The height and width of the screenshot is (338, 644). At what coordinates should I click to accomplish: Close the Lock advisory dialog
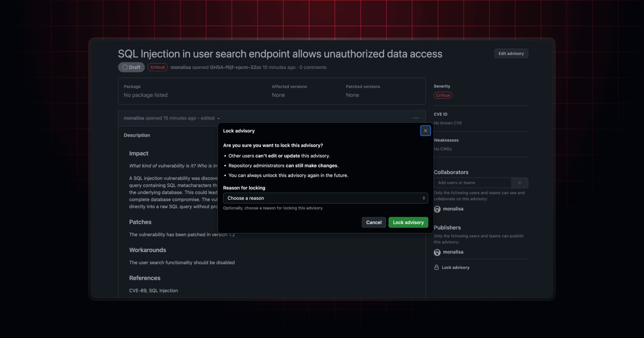click(x=425, y=131)
